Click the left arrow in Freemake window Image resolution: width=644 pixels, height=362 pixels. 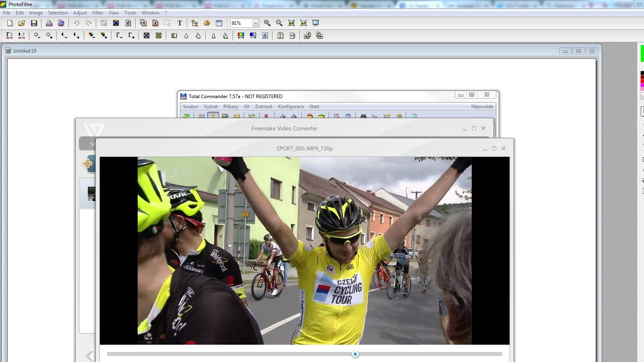(89, 356)
